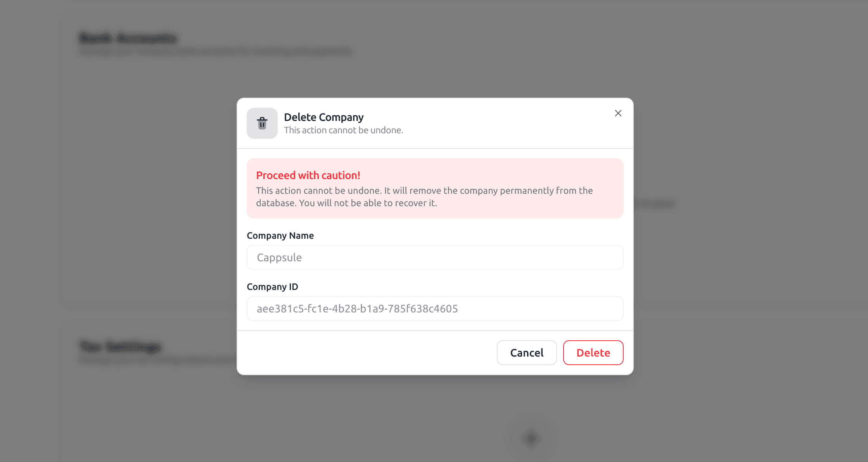868x462 pixels.
Task: Click into the Company ID field
Action: [435, 309]
